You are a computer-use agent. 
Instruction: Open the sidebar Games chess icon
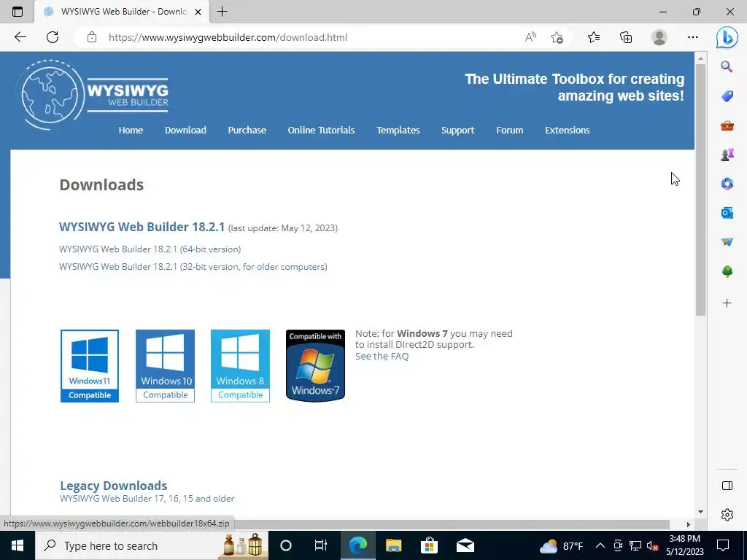click(x=727, y=155)
